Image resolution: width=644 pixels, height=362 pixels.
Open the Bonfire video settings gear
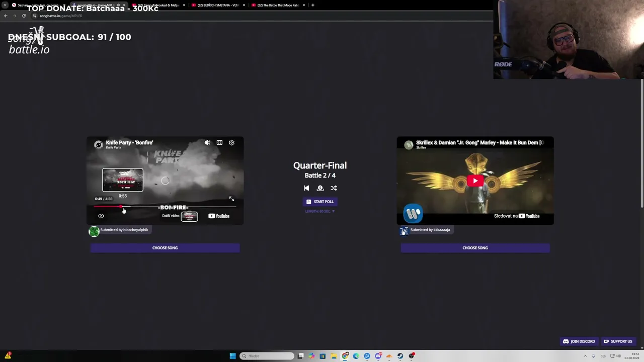coord(231,143)
